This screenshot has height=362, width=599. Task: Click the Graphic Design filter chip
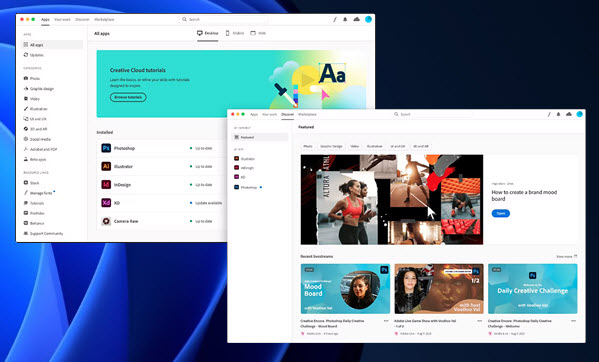[x=331, y=146]
